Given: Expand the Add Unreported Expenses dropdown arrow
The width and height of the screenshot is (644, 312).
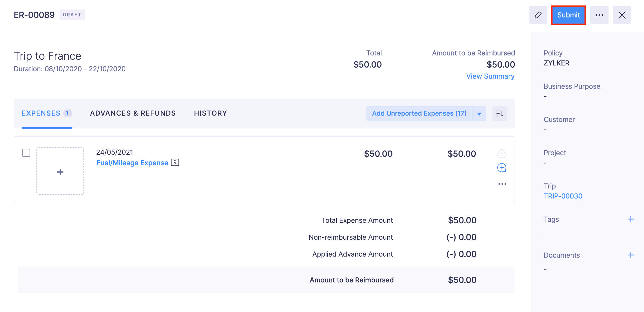Looking at the screenshot, I should tap(479, 113).
